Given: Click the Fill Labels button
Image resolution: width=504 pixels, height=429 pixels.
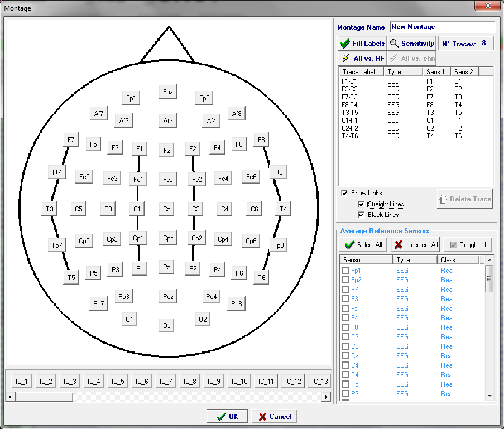Looking at the screenshot, I should (362, 44).
